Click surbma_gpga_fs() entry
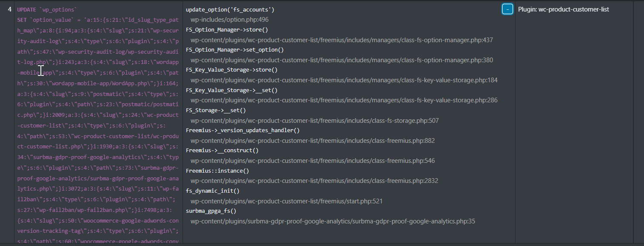Viewport: 644px width, 246px height. pos(211,211)
